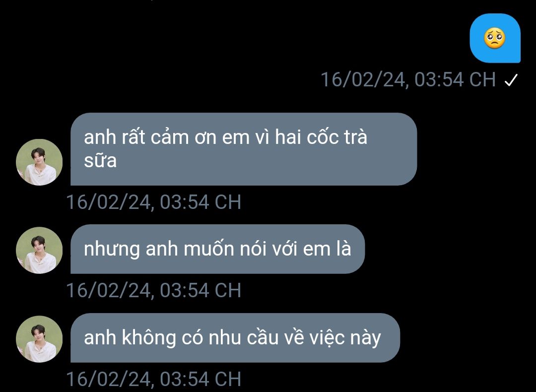Click the timestamp under the emoji message
This screenshot has width=536, height=392.
click(x=408, y=79)
